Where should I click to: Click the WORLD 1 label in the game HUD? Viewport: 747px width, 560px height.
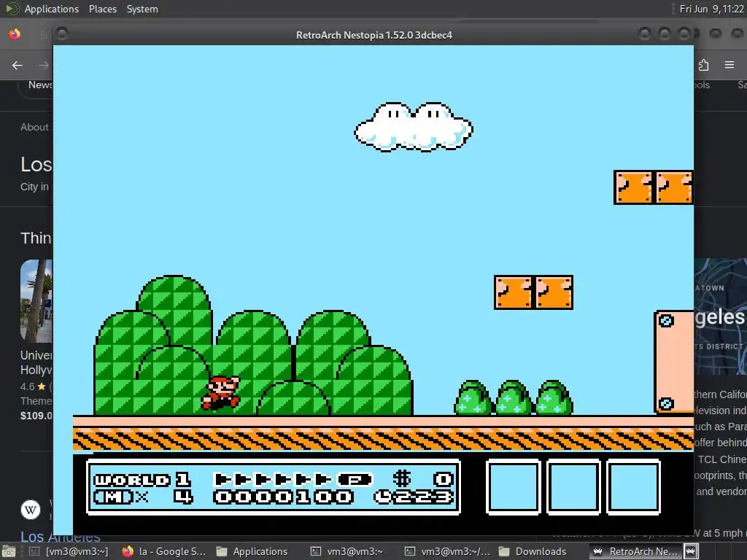pos(142,479)
